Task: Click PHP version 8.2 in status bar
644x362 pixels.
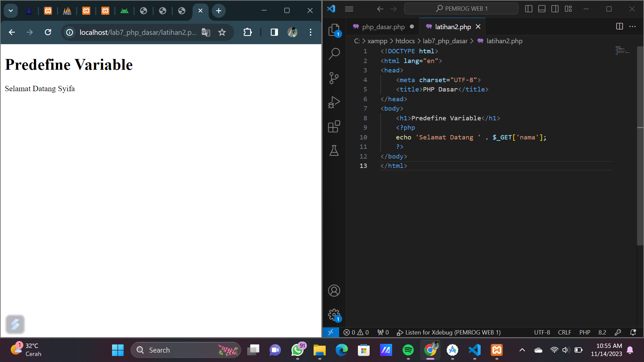Action: [x=602, y=332]
